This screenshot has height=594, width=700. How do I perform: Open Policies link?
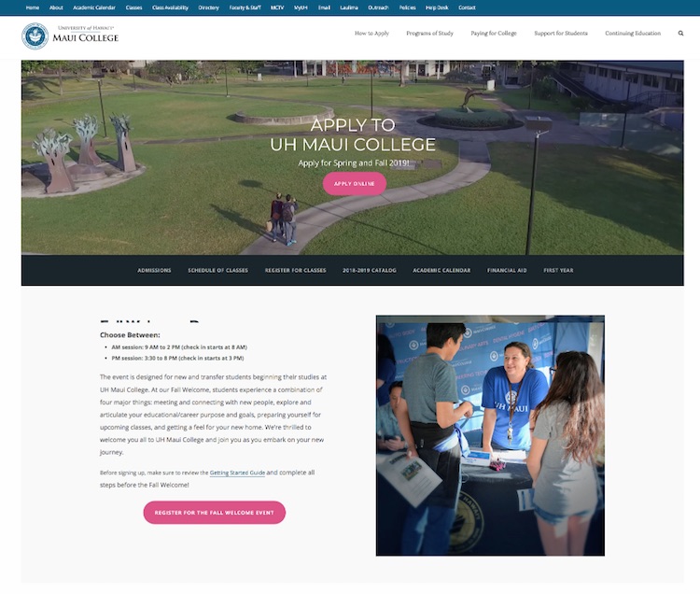(x=408, y=7)
